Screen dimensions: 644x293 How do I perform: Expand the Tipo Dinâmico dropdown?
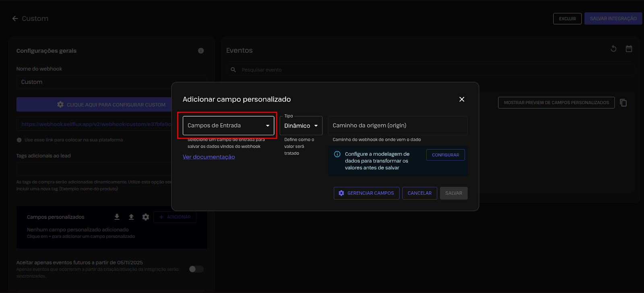coord(301,126)
